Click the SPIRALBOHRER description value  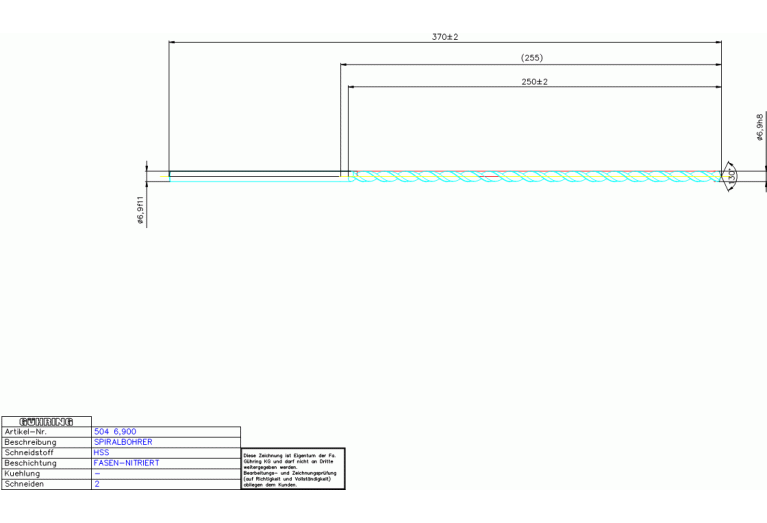(x=123, y=442)
